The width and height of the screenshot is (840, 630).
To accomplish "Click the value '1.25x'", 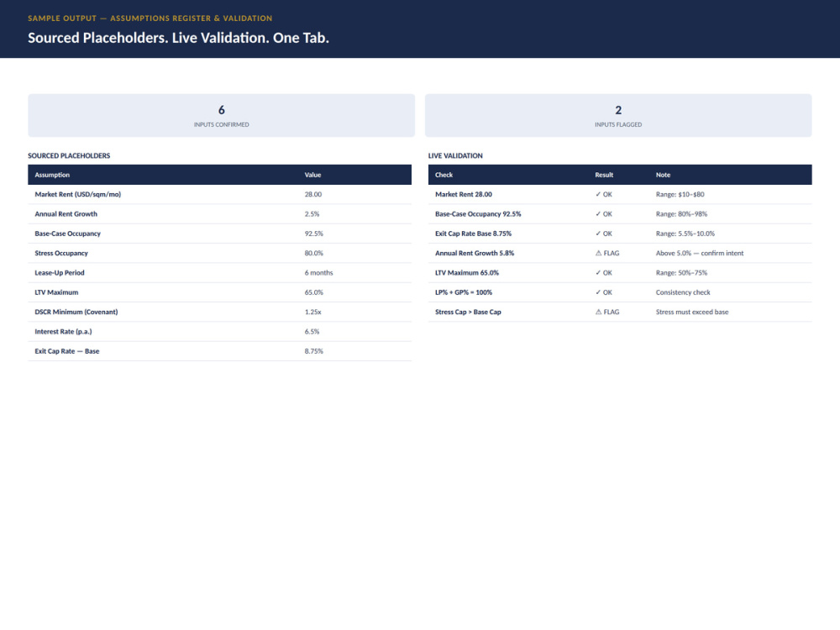I will (x=312, y=312).
